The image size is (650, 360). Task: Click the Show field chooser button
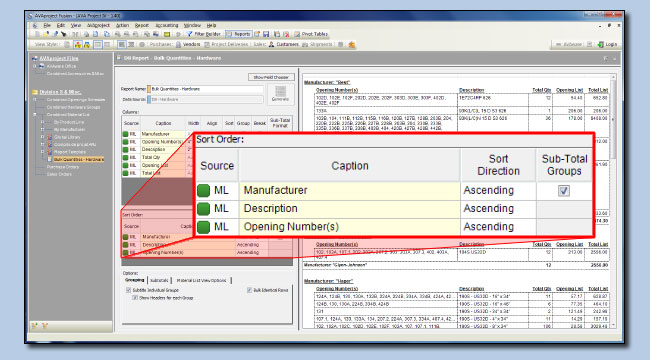[x=271, y=77]
